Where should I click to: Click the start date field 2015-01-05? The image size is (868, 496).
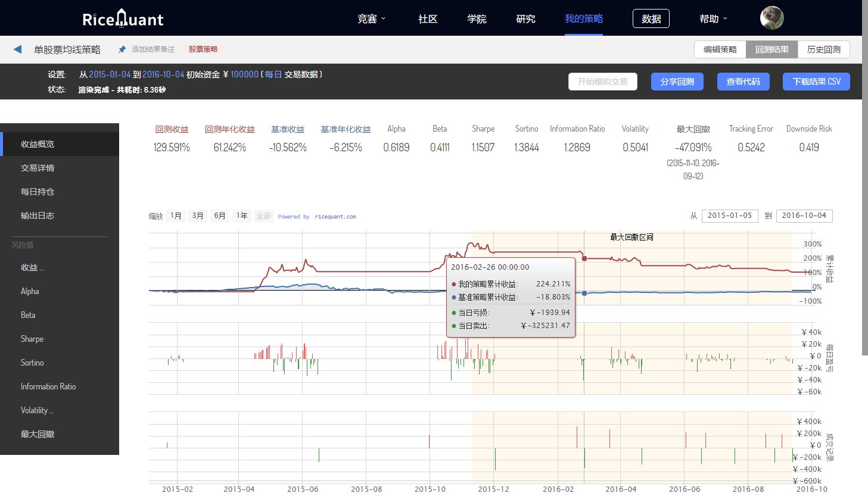point(730,216)
